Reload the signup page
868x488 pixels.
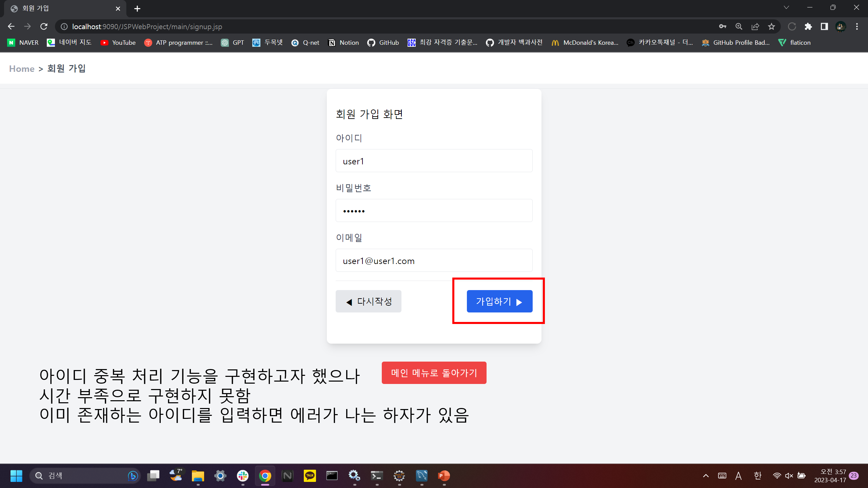coord(44,26)
